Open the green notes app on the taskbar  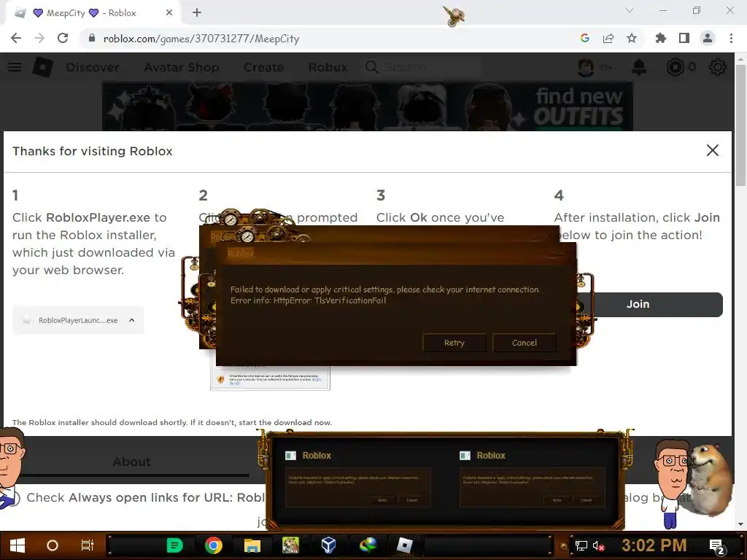pos(174,545)
